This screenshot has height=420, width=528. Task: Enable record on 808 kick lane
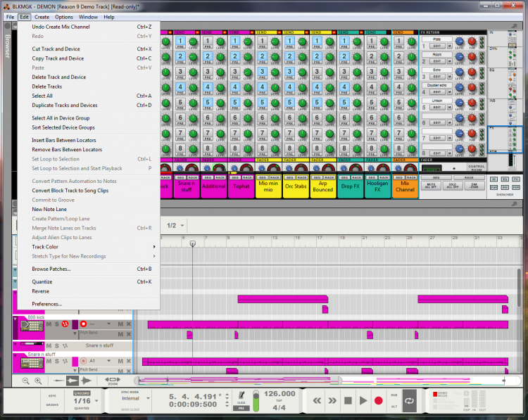coord(84,324)
